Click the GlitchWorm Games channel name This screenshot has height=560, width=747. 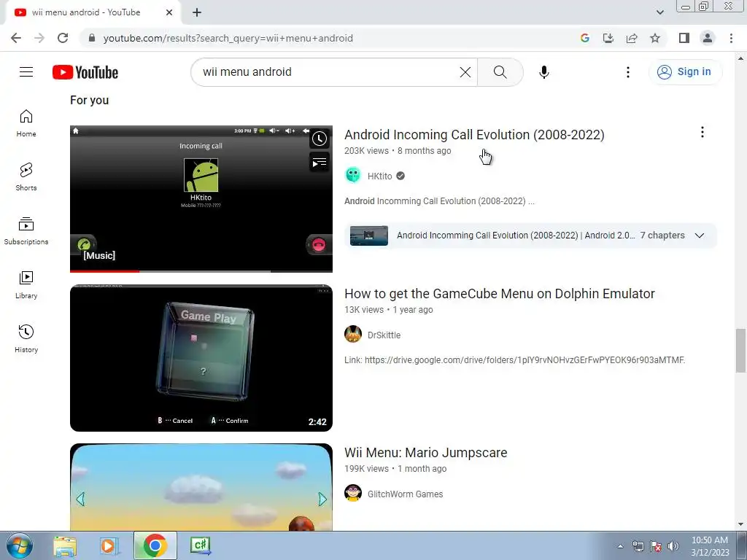[x=405, y=494]
